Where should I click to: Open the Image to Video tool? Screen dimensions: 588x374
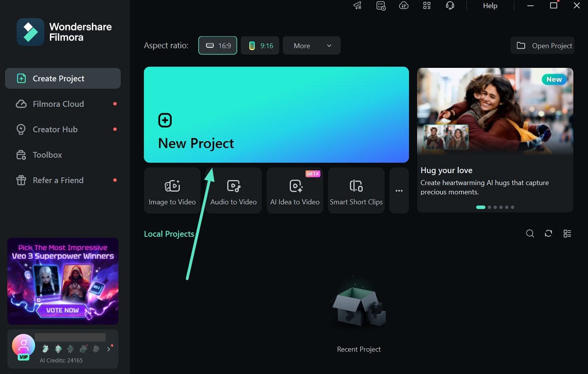point(172,190)
